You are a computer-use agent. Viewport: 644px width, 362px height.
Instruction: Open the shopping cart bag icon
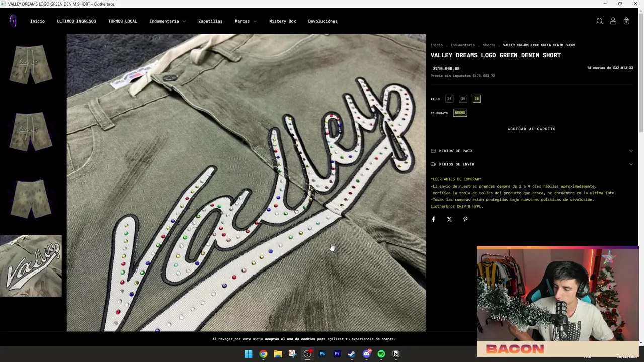tap(626, 21)
